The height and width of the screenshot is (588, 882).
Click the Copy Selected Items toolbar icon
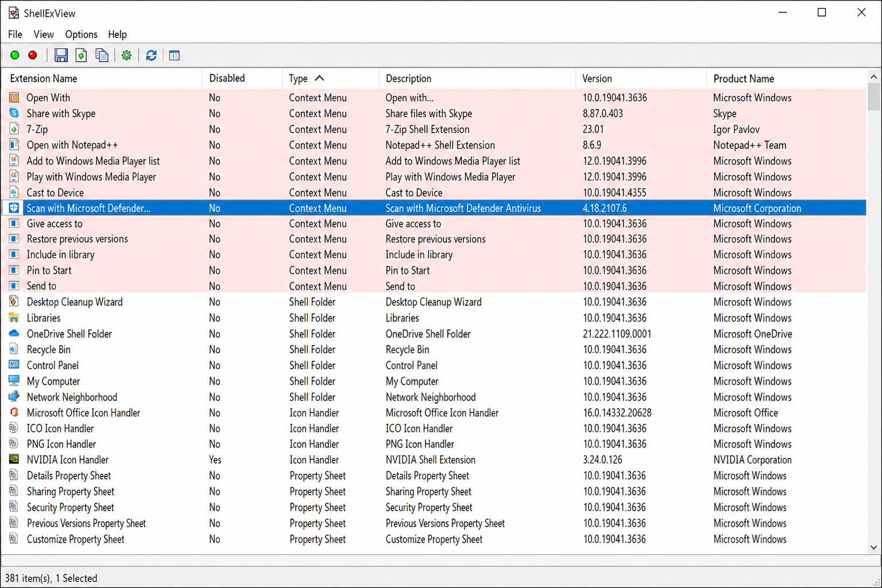[x=102, y=55]
